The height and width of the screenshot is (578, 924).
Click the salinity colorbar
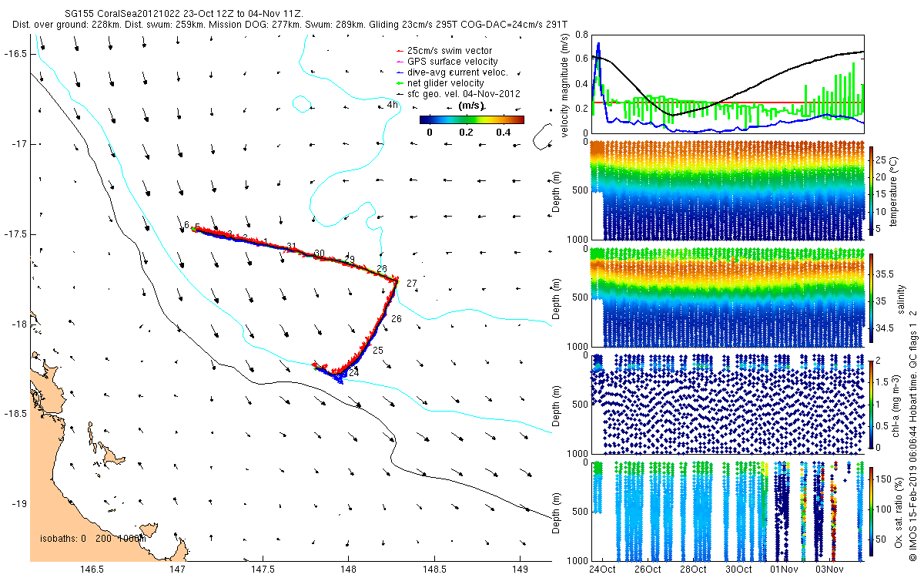coord(872,298)
